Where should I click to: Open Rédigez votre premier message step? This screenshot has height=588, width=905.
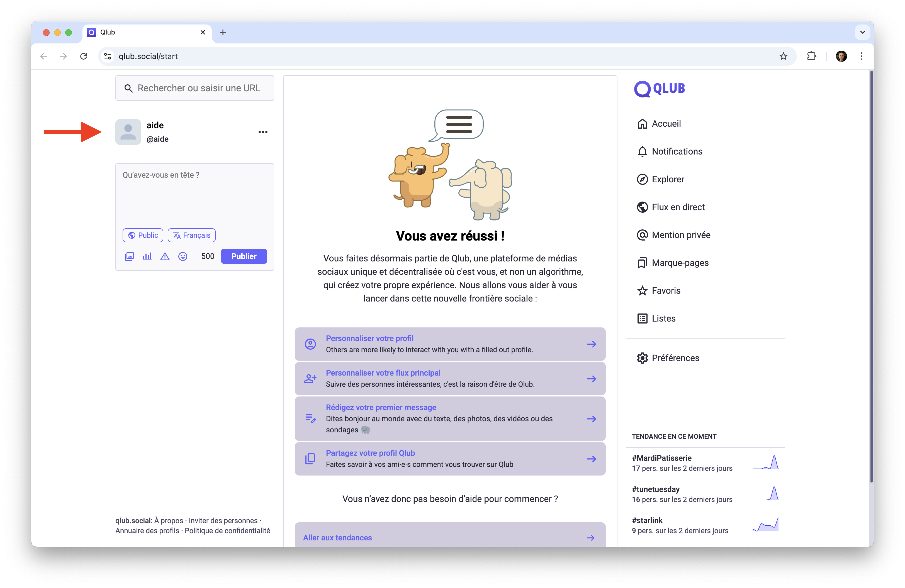click(450, 419)
